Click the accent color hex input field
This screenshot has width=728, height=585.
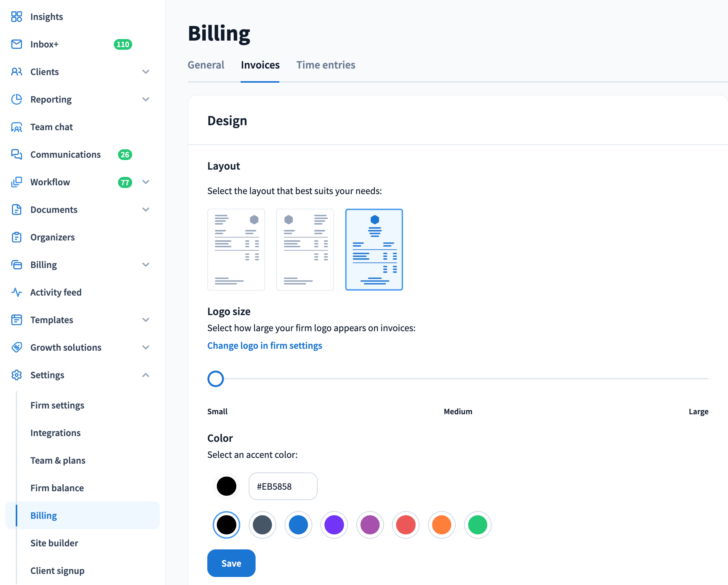click(283, 486)
